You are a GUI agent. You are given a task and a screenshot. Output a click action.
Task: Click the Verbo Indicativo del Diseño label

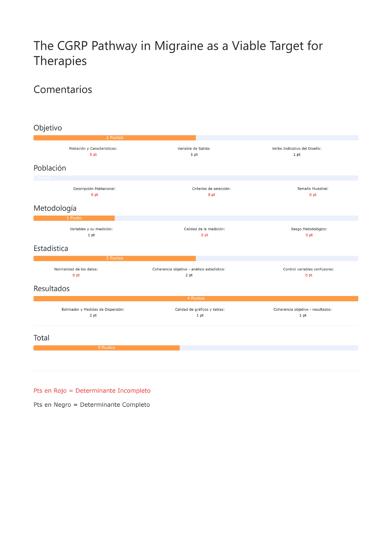click(297, 148)
